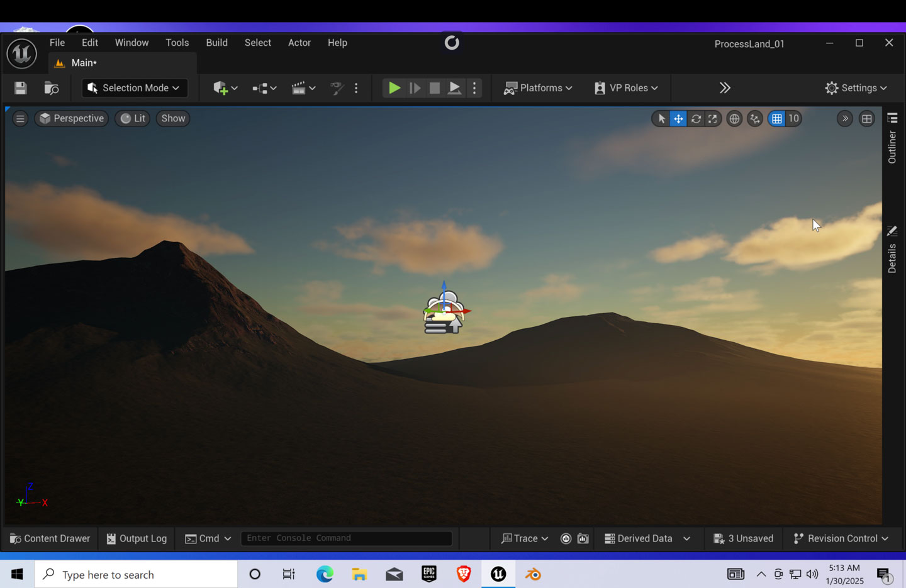Open the Platforms dropdown menu
Image resolution: width=906 pixels, height=588 pixels.
538,88
